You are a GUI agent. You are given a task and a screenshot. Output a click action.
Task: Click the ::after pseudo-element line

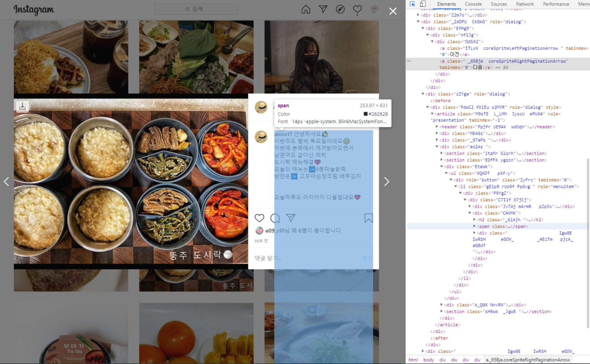click(x=439, y=338)
